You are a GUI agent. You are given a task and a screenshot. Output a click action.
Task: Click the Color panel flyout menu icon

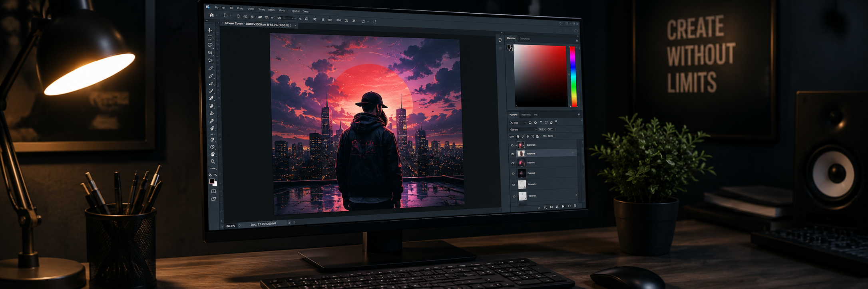[x=577, y=40]
